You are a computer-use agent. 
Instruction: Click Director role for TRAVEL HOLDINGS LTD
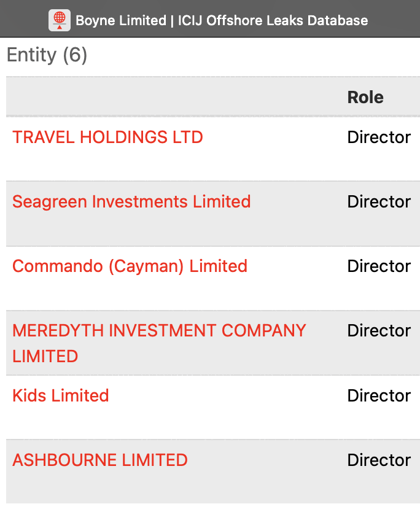point(379,137)
